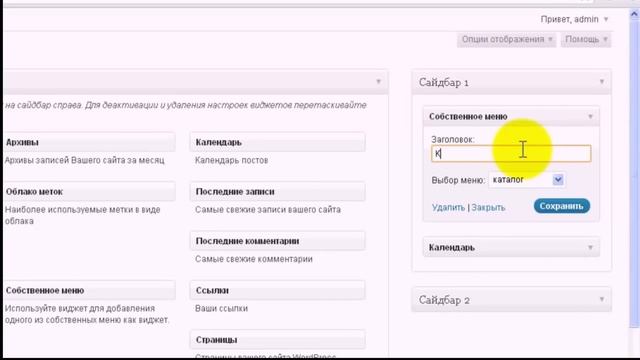Select the 'Собственное меню' available widget
The width and height of the screenshot is (640, 360).
coord(90,290)
